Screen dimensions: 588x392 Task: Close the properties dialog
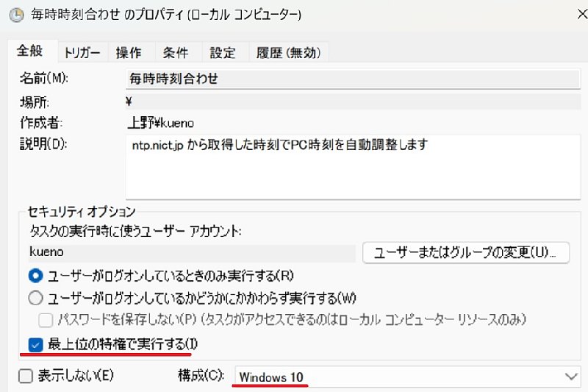coord(581,14)
